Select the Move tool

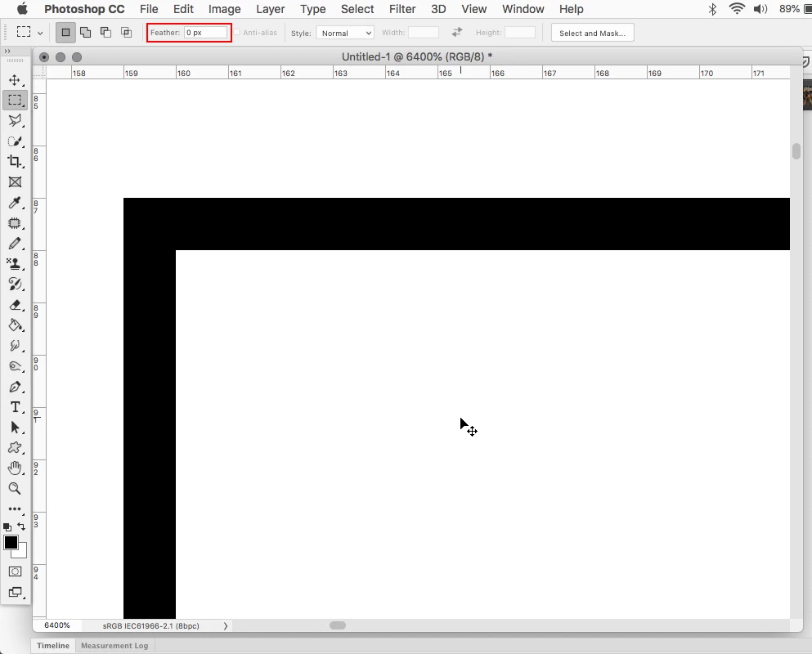tap(15, 80)
